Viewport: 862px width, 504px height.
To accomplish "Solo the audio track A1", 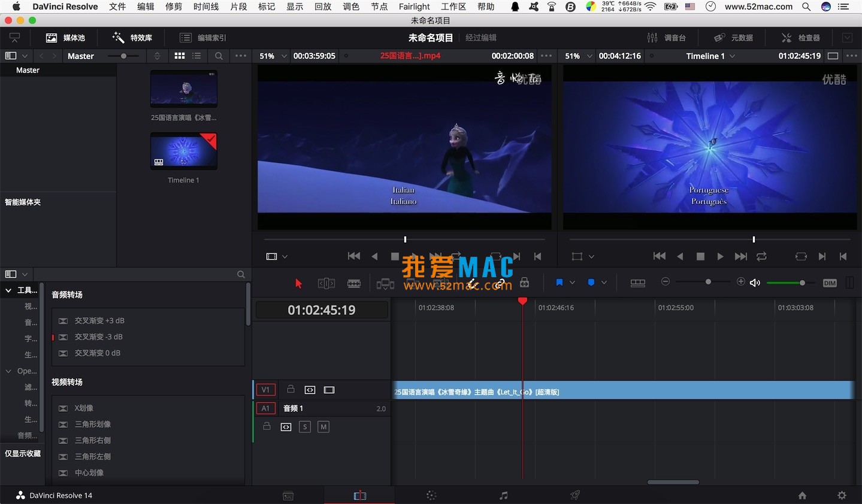I will [305, 427].
